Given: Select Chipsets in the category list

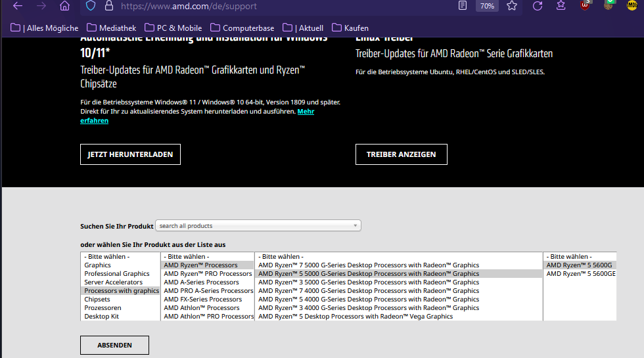Looking at the screenshot, I should (x=120, y=300).
